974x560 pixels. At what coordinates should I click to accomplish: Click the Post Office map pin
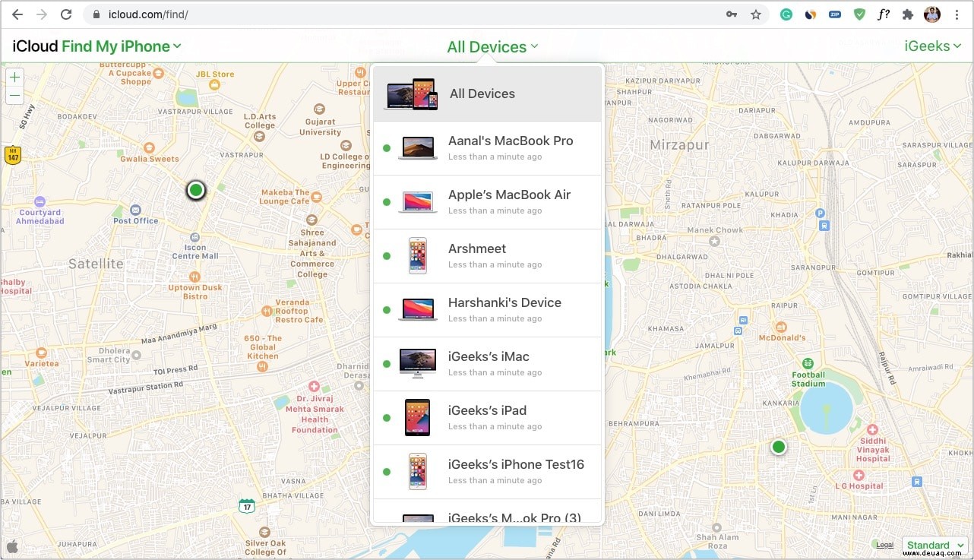(x=135, y=210)
